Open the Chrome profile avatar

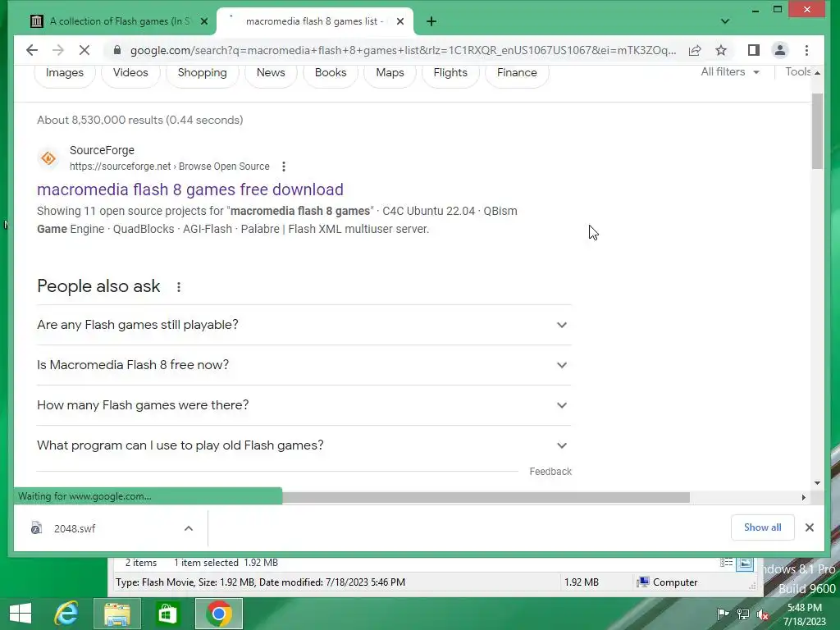coord(780,50)
